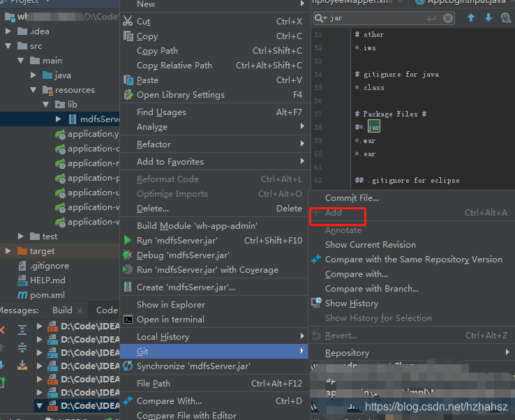Switch to the Build tab in Messages
Viewport: 515px width, 420px height.
coord(62,310)
